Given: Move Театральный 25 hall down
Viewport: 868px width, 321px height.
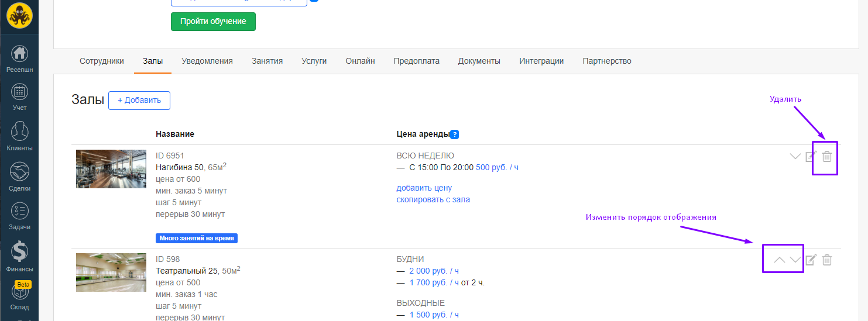Looking at the screenshot, I should [795, 260].
